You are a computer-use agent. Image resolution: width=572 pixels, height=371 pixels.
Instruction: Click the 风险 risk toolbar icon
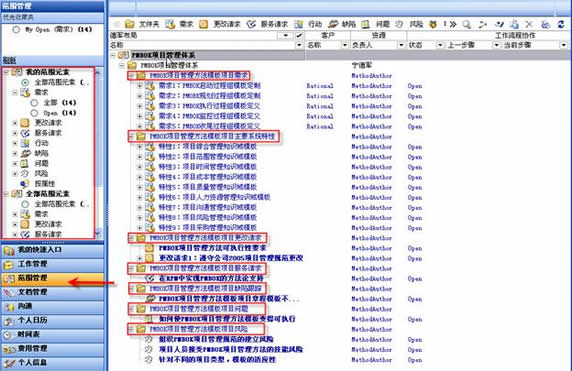click(399, 24)
